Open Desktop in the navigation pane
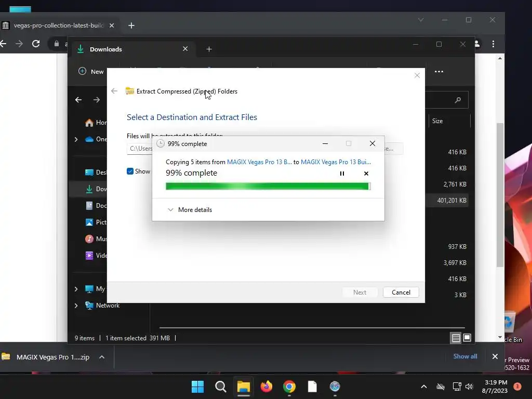The image size is (532, 399). [x=96, y=172]
